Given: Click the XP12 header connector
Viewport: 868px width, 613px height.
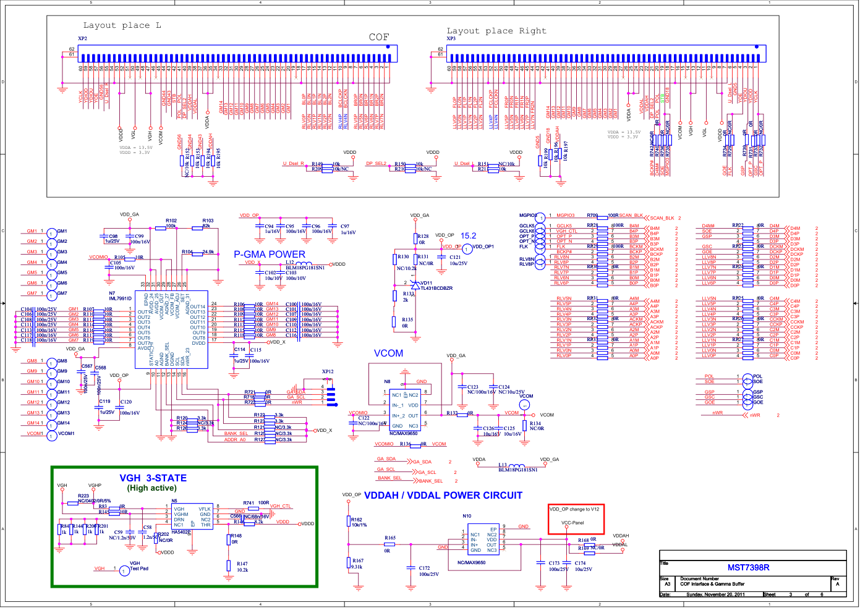Looking at the screenshot, I should [x=331, y=395].
